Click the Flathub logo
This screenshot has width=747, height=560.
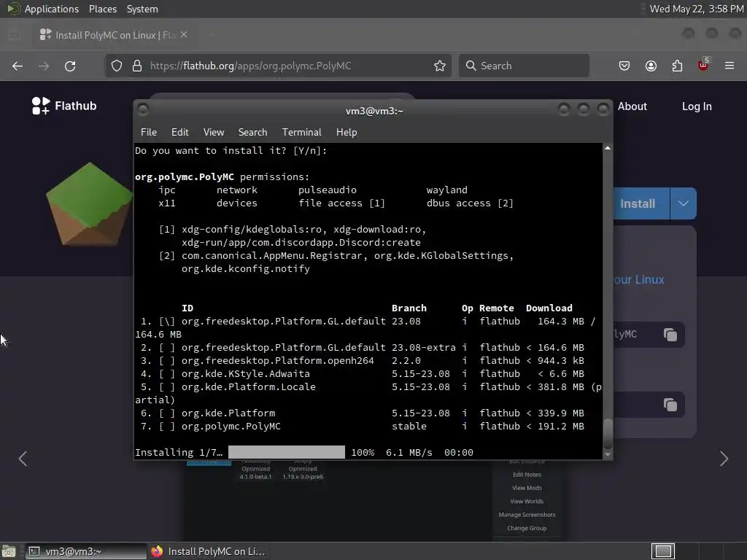click(x=64, y=106)
